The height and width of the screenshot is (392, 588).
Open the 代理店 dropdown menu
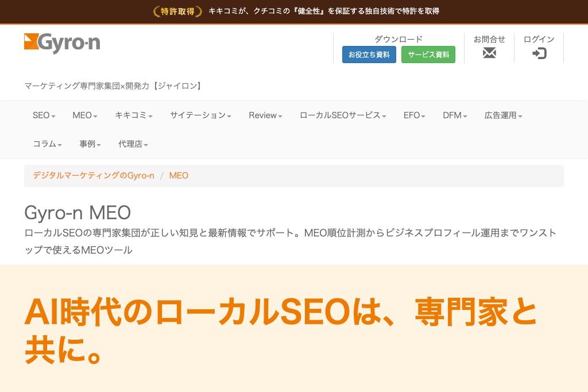coord(133,144)
